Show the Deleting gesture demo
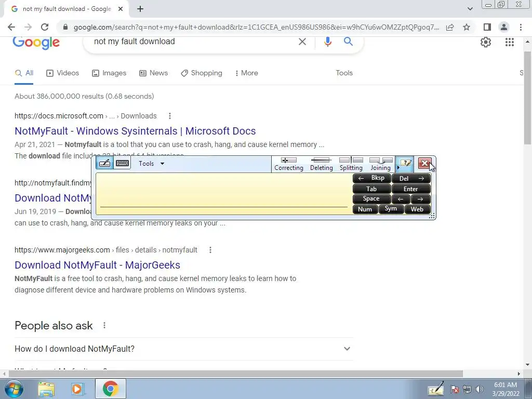This screenshot has width=532, height=399. 321,164
